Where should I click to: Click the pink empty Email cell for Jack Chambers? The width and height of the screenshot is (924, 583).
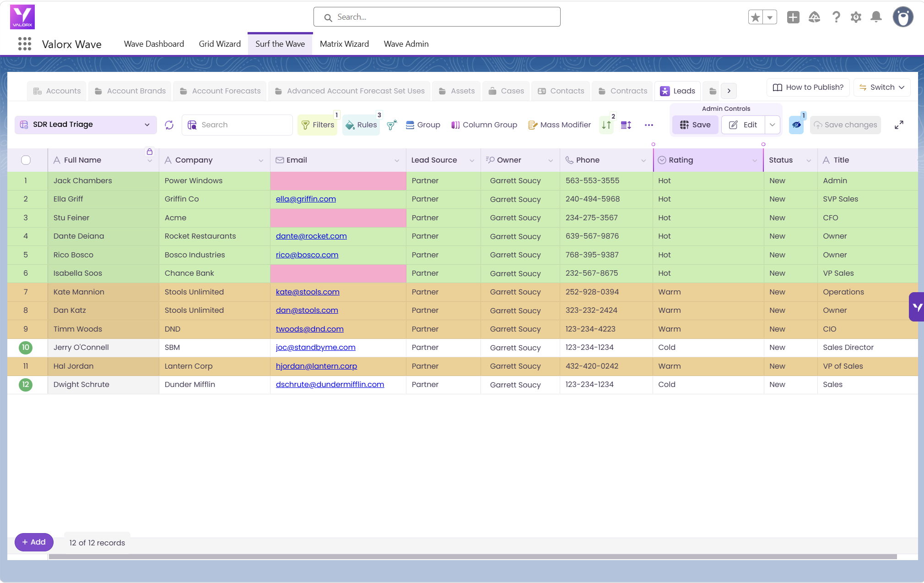tap(338, 181)
